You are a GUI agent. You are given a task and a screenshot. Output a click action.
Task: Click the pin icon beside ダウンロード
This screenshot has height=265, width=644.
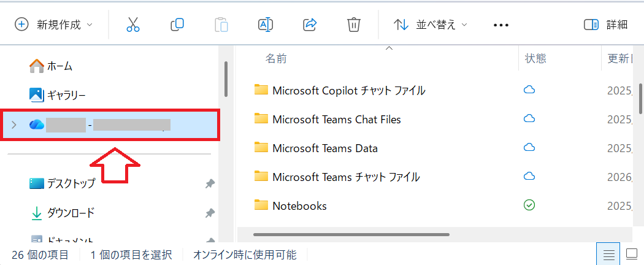coord(210,213)
